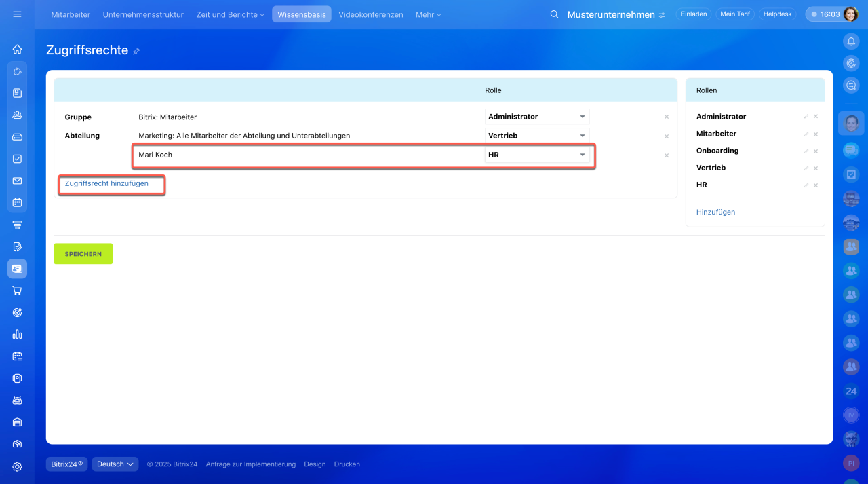Screen dimensions: 868x484
Task: Click the mail envelope sidebar icon
Action: click(x=17, y=181)
